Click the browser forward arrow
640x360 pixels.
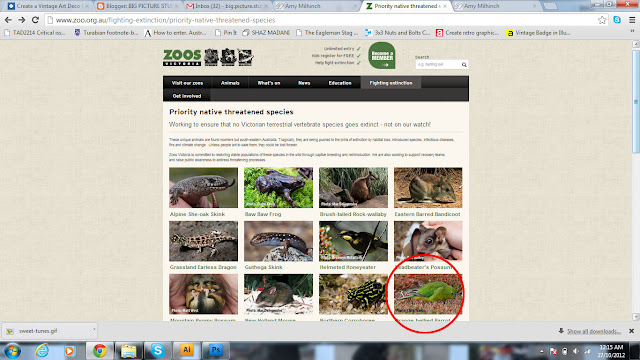point(21,20)
